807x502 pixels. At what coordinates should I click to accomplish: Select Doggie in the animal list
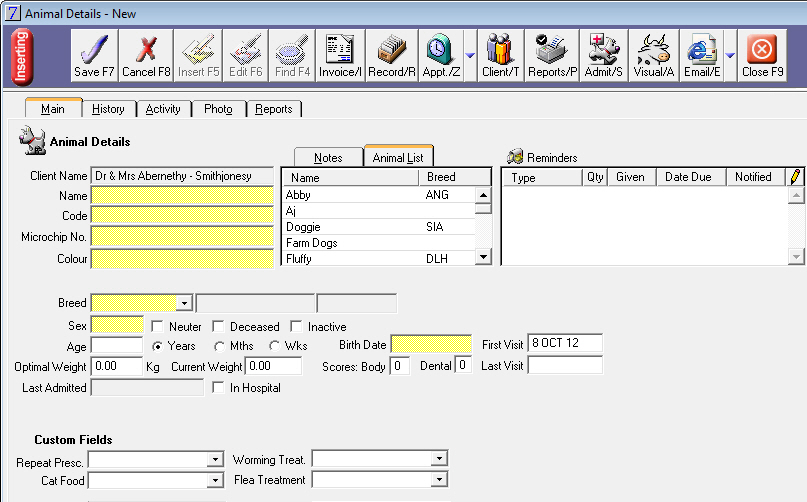pyautogui.click(x=379, y=227)
